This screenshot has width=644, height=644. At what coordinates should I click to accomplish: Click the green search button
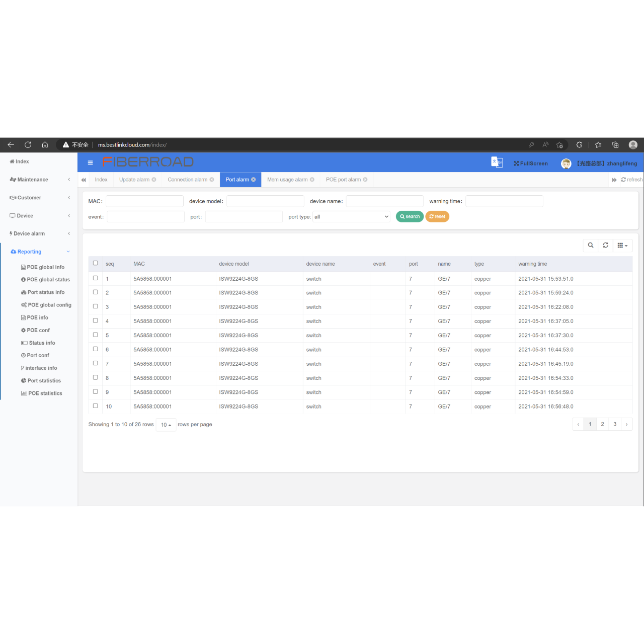coord(410,217)
